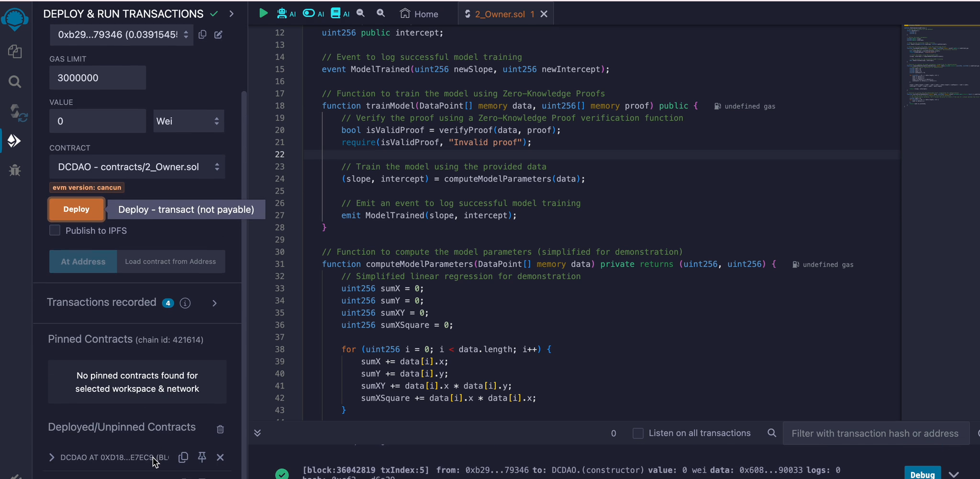The height and width of the screenshot is (479, 980).
Task: Click line number 22 in the gutter
Action: tap(279, 154)
